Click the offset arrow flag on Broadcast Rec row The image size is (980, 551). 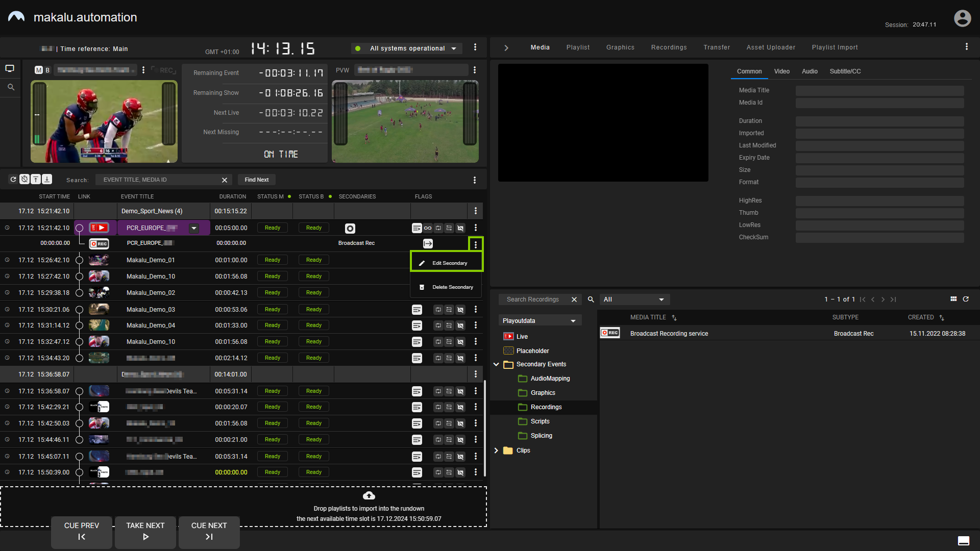pyautogui.click(x=428, y=244)
